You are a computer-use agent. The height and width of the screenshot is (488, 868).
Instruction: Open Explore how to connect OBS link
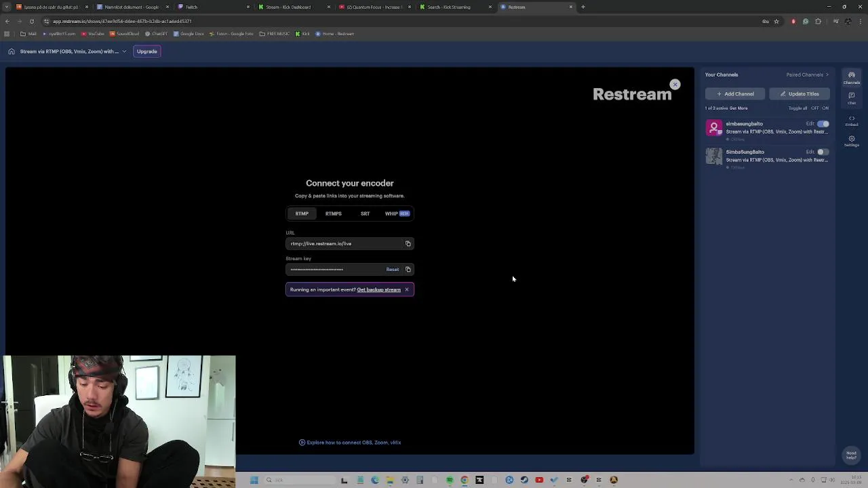click(350, 443)
